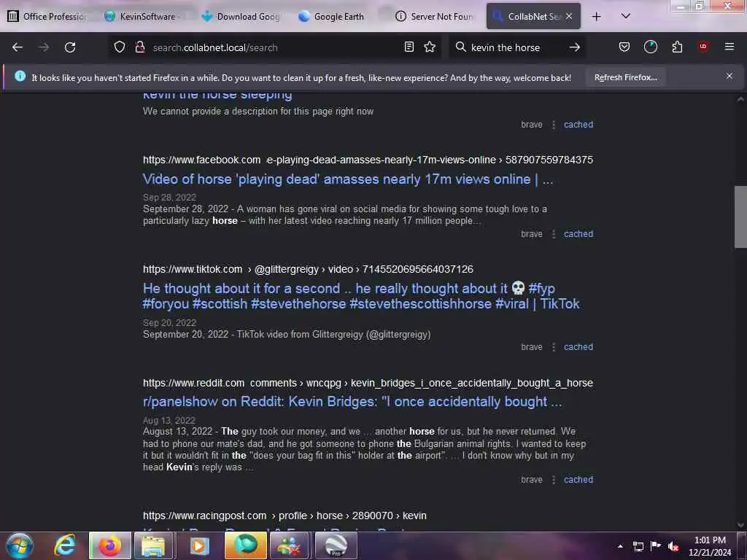Open a new browser tab
The height and width of the screenshot is (560, 747).
[x=597, y=16]
